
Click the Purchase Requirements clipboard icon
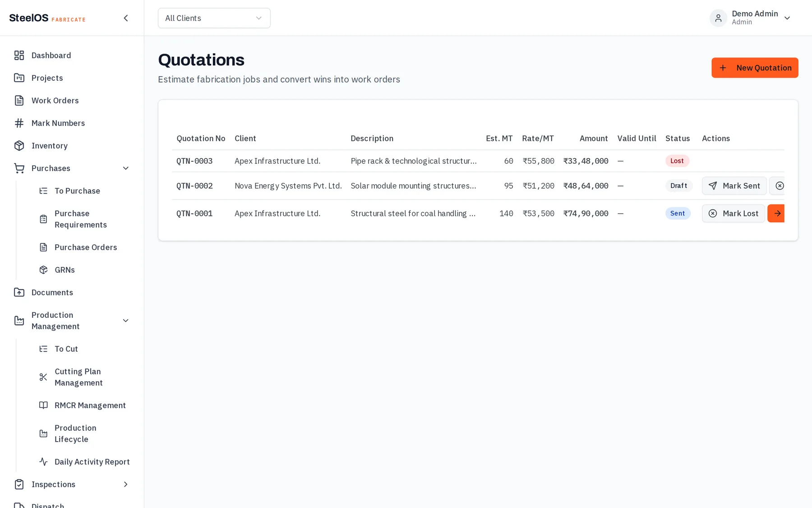[43, 219]
